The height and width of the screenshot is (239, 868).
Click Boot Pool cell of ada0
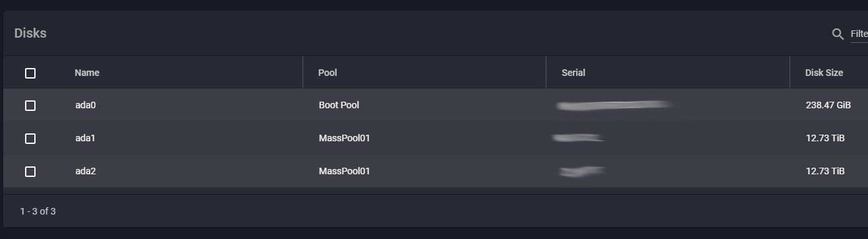click(x=339, y=106)
